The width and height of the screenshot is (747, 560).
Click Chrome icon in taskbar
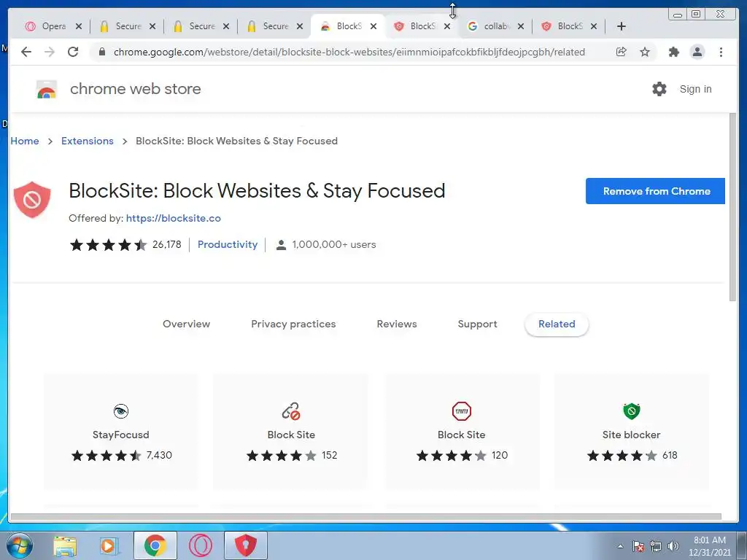pyautogui.click(x=155, y=545)
